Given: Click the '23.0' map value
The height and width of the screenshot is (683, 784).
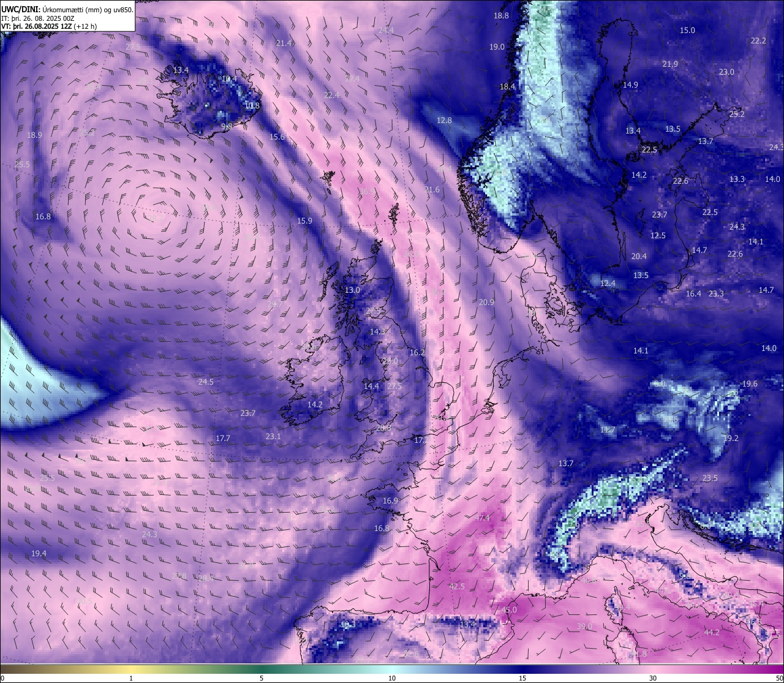Looking at the screenshot, I should click(726, 72).
